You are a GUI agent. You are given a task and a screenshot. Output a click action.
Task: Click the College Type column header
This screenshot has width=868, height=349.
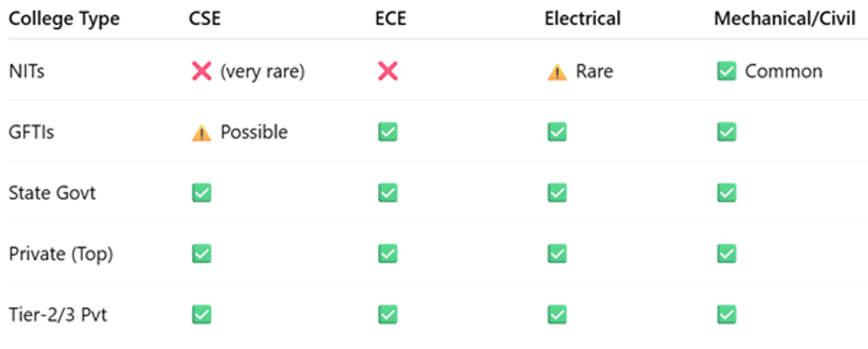(64, 19)
